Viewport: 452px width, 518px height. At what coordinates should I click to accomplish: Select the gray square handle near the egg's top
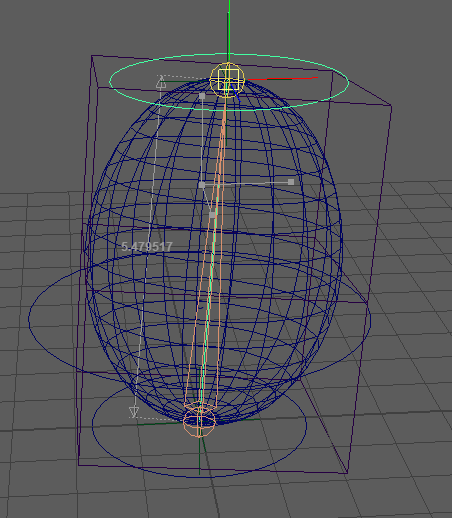point(202,96)
